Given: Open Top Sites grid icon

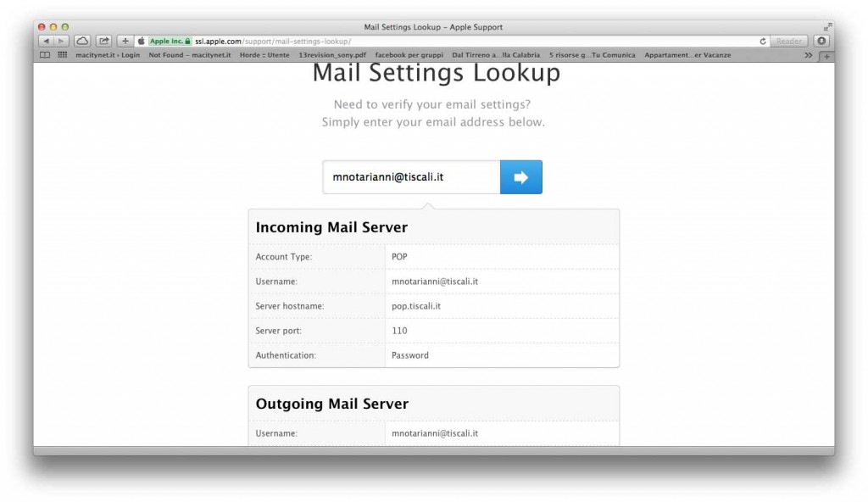Looking at the screenshot, I should click(61, 55).
